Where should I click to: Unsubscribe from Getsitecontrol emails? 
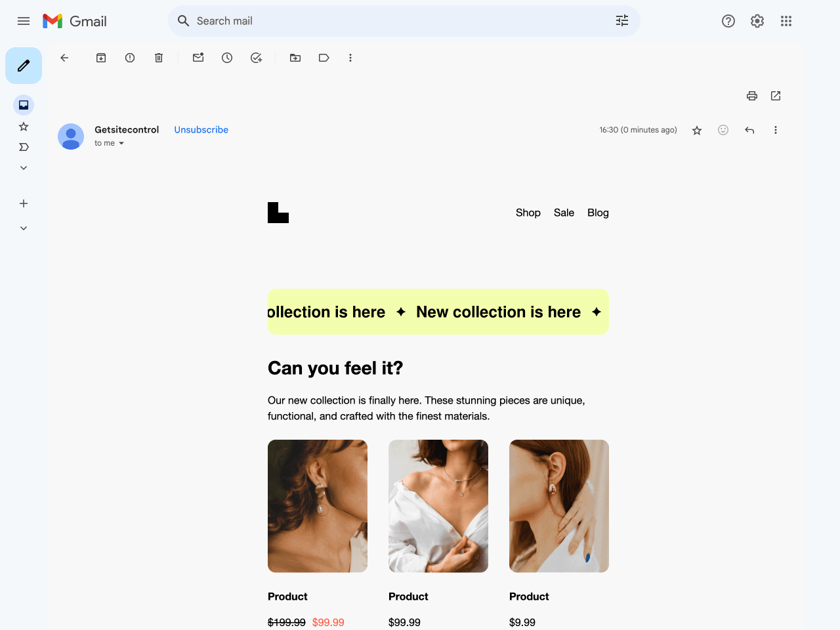tap(201, 130)
